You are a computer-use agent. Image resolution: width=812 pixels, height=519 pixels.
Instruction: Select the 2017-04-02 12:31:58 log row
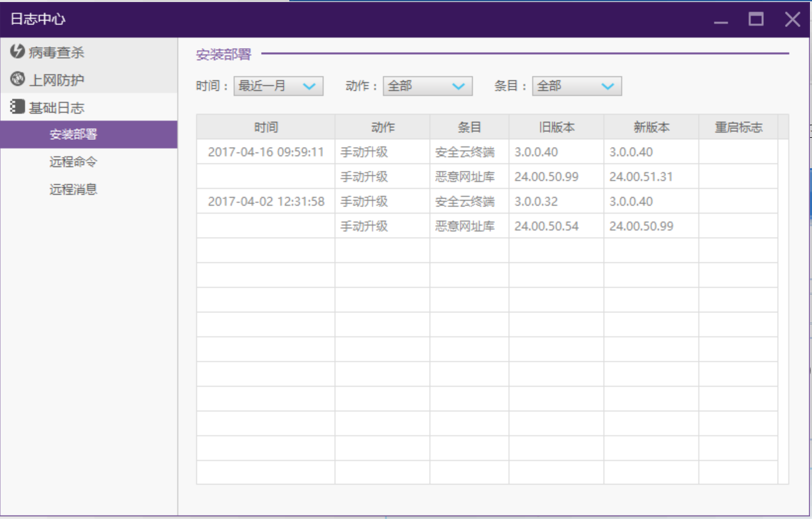pos(266,202)
